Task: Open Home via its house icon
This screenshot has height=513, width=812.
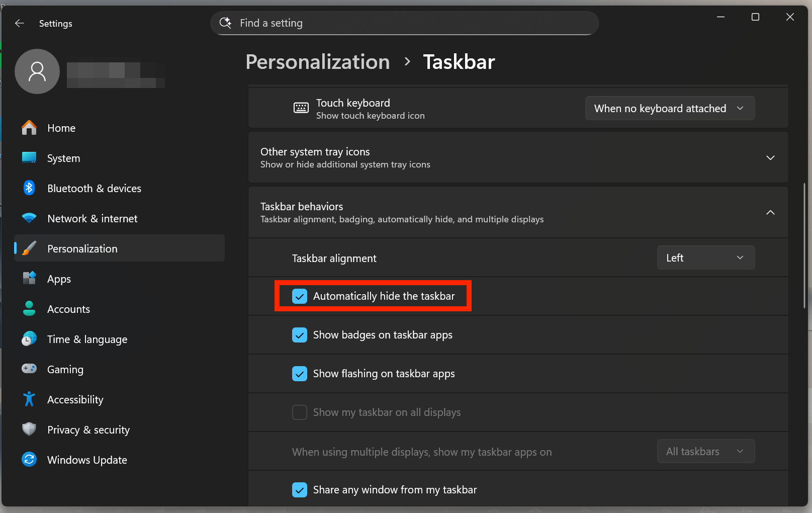Action: pyautogui.click(x=29, y=128)
